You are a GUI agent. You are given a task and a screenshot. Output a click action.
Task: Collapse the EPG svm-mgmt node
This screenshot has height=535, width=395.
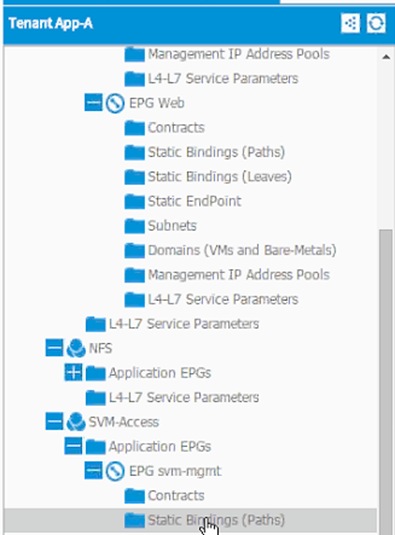[93, 471]
